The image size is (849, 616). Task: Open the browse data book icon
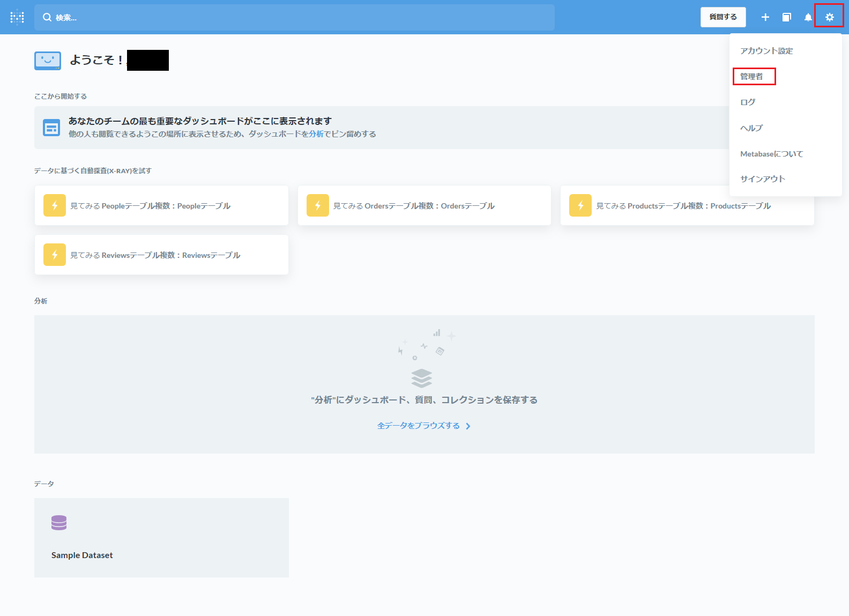pos(786,17)
